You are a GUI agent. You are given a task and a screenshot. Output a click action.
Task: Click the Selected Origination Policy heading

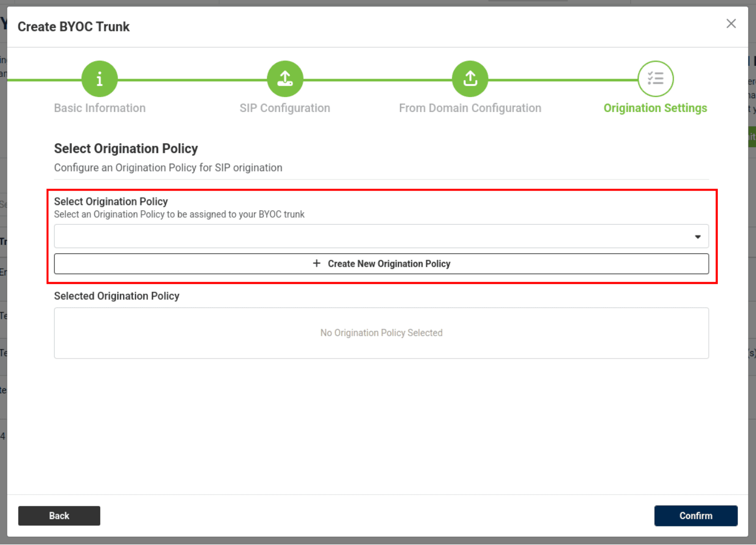[x=117, y=296]
